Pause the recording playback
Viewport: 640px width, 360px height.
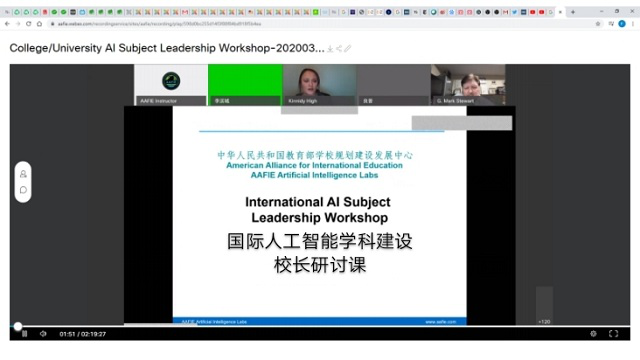pyautogui.click(x=24, y=334)
